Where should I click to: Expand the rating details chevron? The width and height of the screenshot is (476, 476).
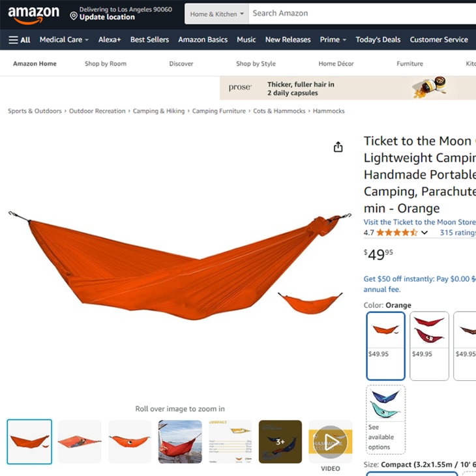pos(424,233)
